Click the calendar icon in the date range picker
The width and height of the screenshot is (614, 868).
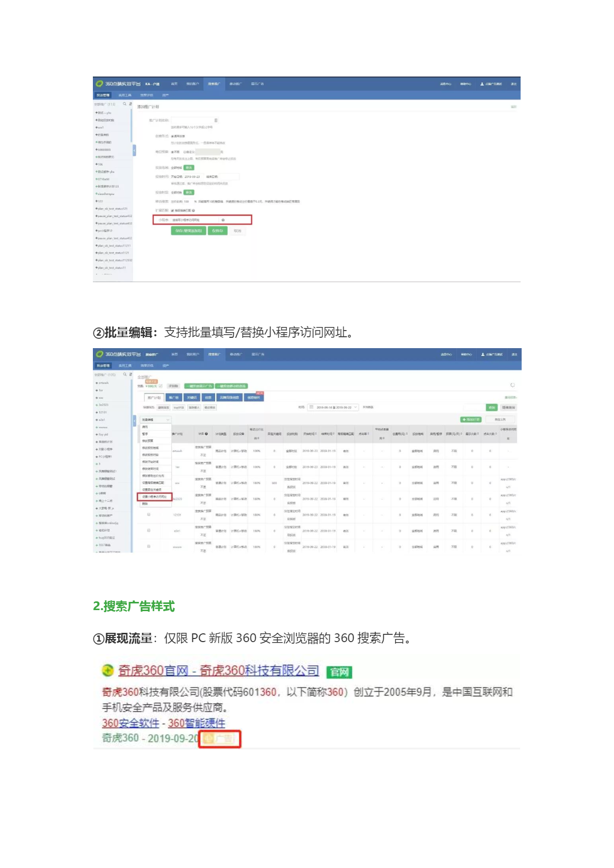[x=312, y=407]
